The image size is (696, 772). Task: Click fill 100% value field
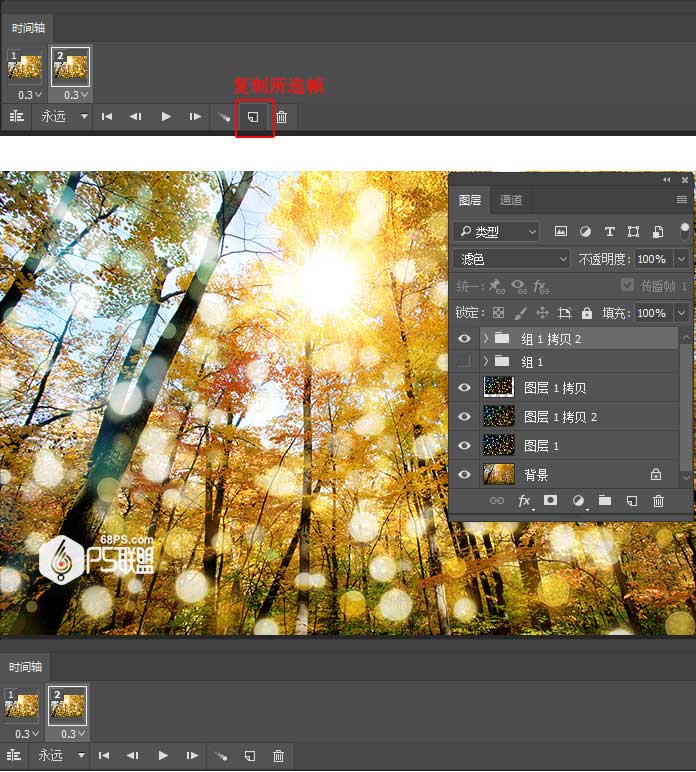click(652, 313)
